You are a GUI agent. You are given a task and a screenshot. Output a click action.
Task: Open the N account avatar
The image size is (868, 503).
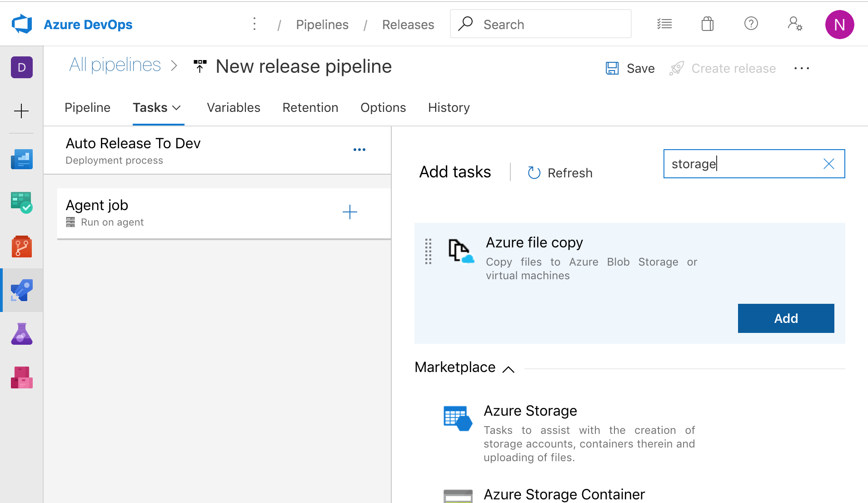[x=839, y=25]
